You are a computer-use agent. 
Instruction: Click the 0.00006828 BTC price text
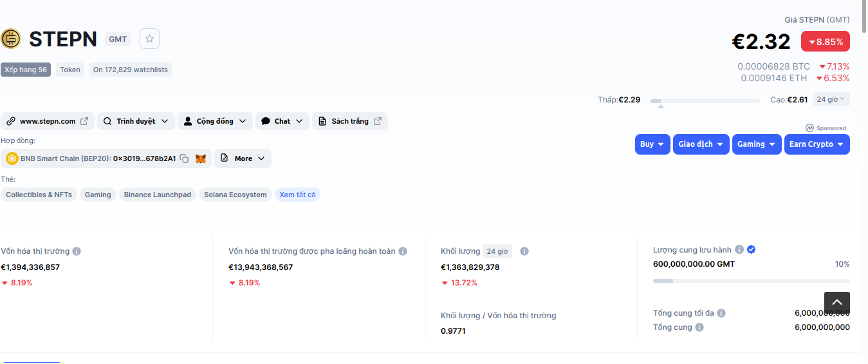[774, 66]
